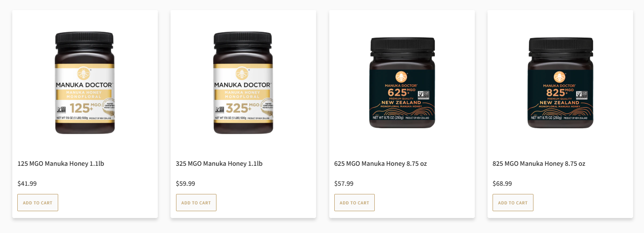Click the 325 MGO Manuka Honey 1.1lb title
This screenshot has width=644, height=233.
tap(219, 164)
